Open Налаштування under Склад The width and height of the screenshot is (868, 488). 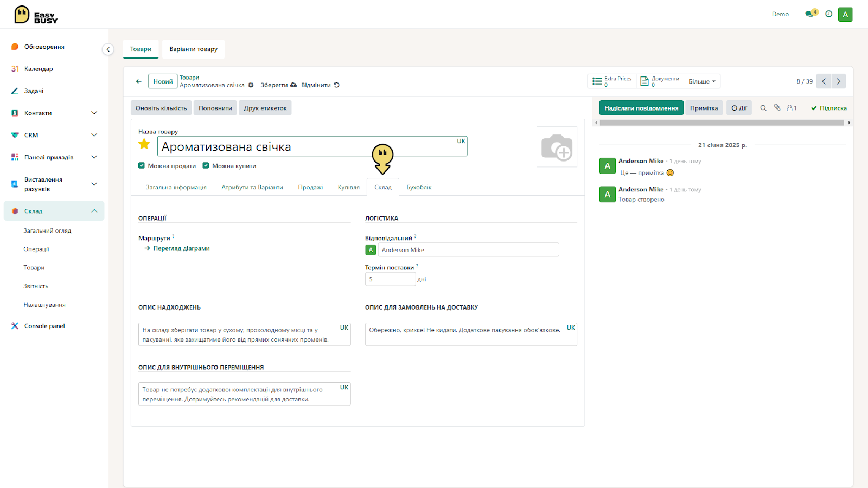point(44,305)
